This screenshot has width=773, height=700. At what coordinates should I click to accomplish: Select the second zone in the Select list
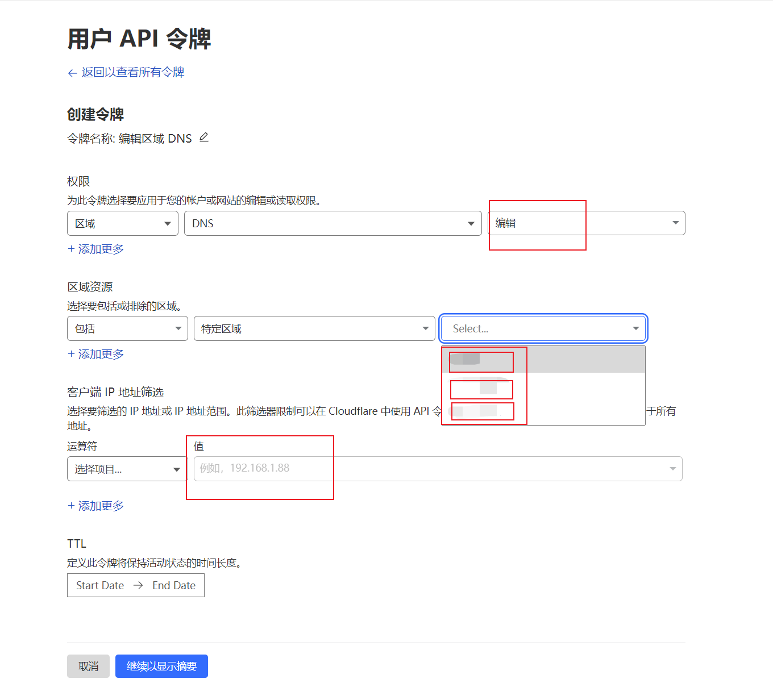(x=480, y=389)
